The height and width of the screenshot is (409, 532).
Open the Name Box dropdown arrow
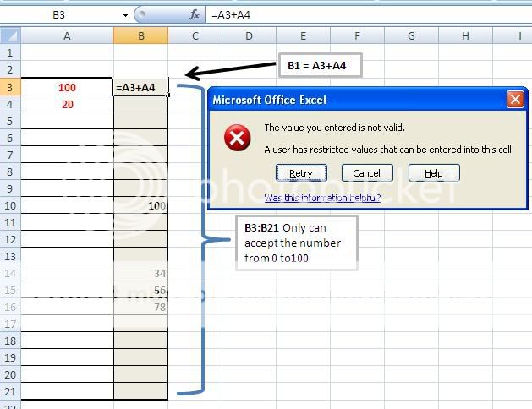click(125, 15)
